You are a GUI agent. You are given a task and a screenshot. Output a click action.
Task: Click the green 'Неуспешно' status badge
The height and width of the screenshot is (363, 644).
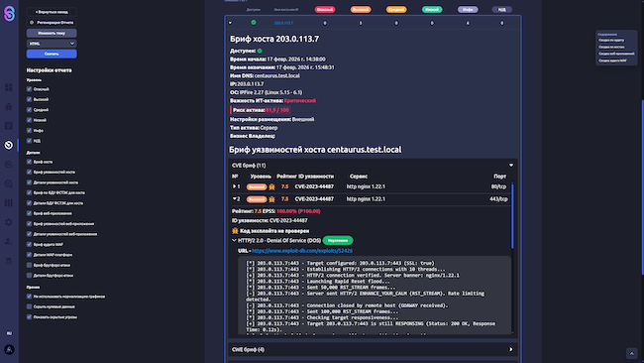(338, 240)
